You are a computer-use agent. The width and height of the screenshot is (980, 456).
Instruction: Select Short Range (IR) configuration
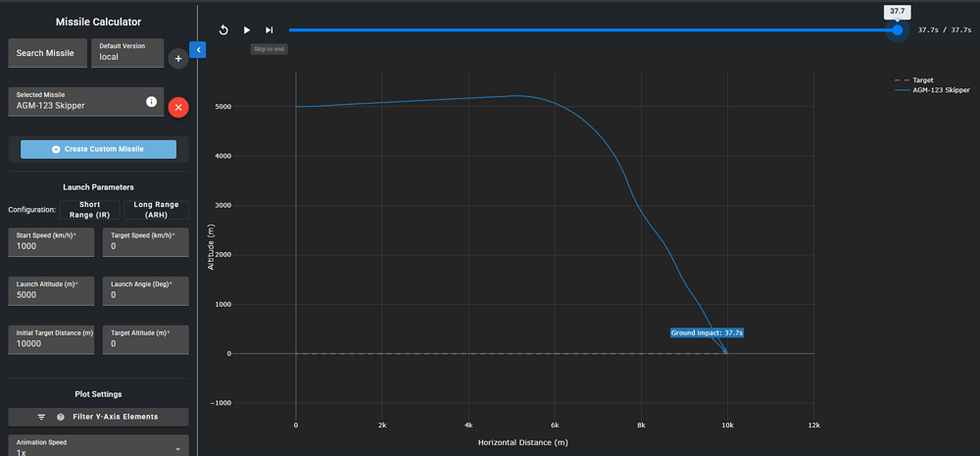pos(89,210)
